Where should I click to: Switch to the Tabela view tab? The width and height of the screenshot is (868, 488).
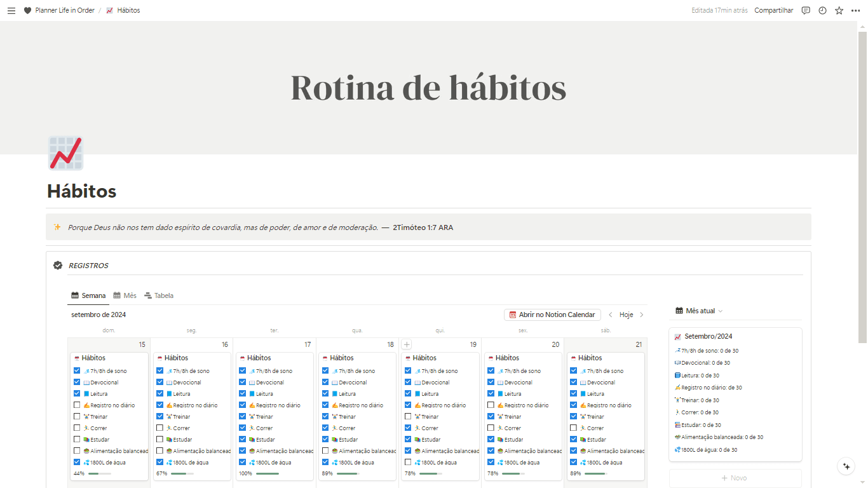click(x=159, y=295)
